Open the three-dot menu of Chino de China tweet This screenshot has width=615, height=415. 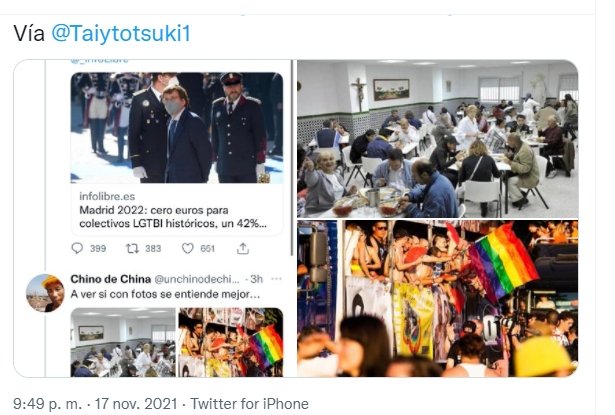277,279
